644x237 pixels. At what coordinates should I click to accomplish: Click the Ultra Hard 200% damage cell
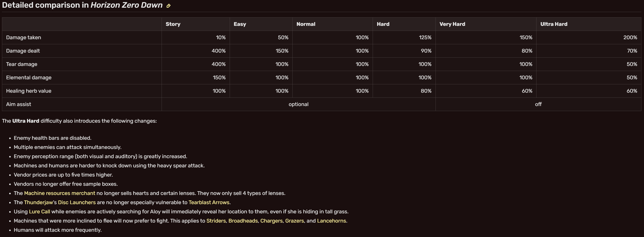click(589, 37)
